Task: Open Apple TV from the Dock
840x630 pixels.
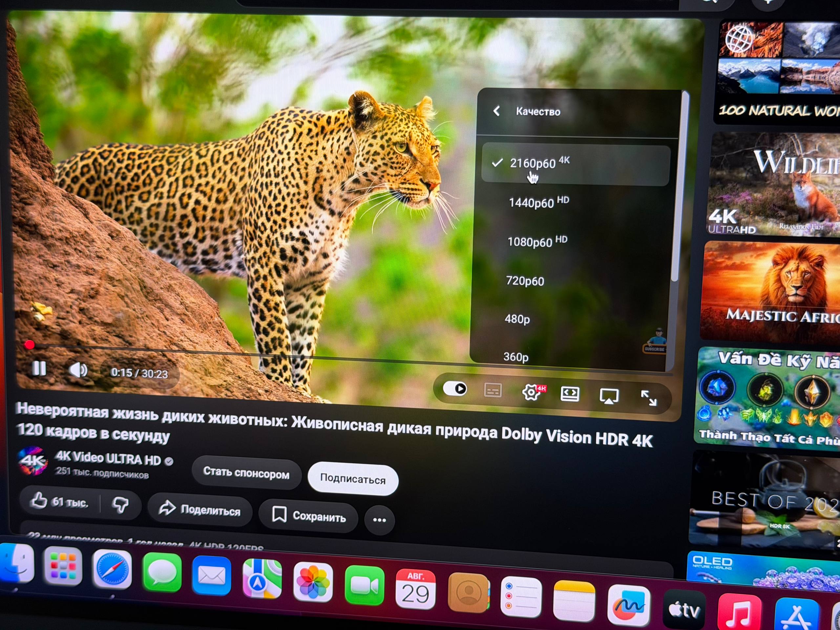Action: 684,610
